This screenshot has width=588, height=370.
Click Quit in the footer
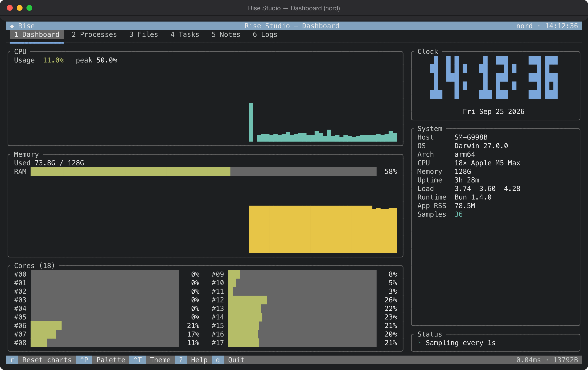pyautogui.click(x=236, y=360)
